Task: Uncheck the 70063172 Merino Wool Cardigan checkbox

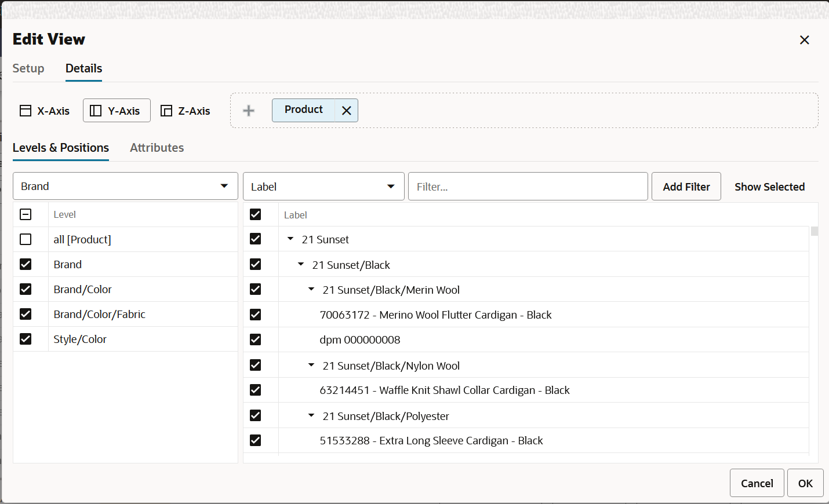Action: tap(255, 315)
